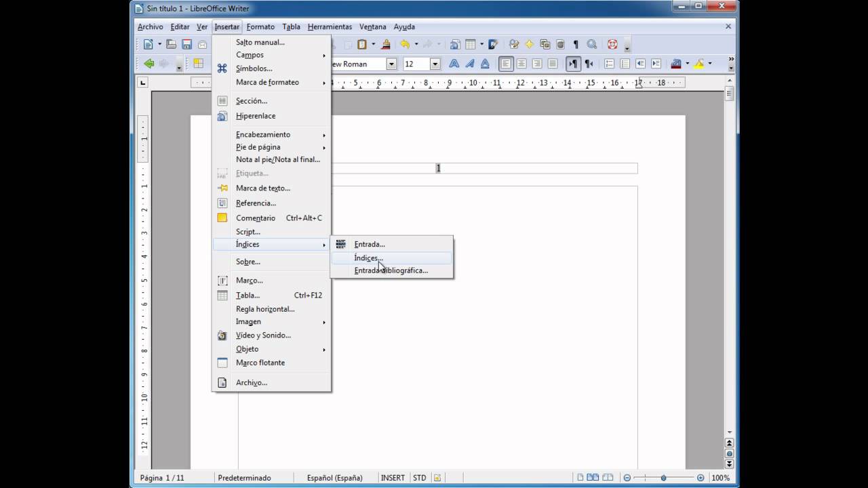
Task: Toggle bullet list on
Action: coord(625,64)
